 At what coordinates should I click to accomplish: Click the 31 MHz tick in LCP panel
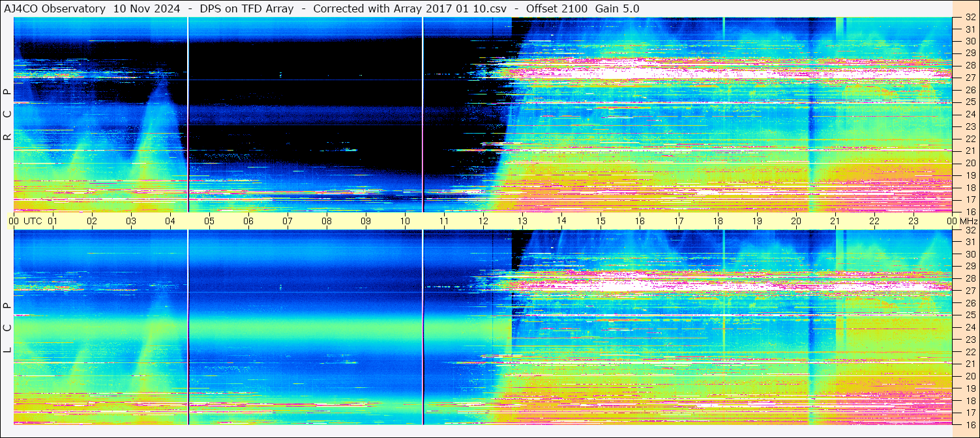(970, 242)
